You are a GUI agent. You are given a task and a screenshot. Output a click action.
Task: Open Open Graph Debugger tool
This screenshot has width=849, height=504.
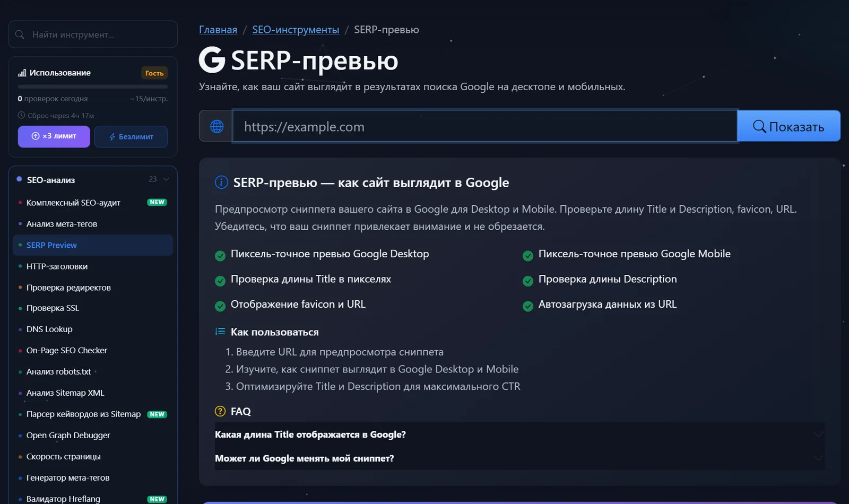pos(93,435)
